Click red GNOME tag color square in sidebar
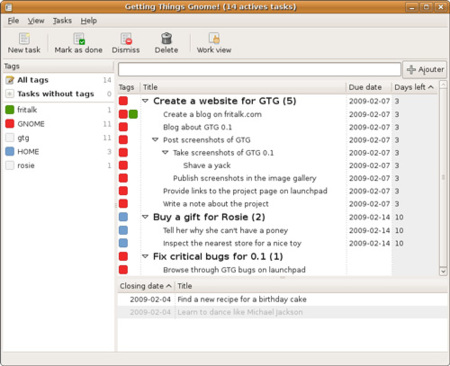450x366 pixels. (x=10, y=124)
